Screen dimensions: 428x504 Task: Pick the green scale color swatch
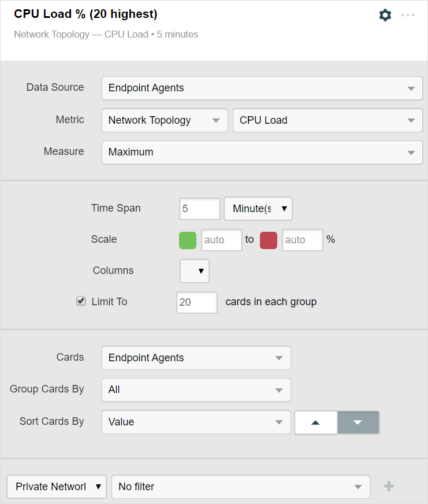[x=188, y=240]
